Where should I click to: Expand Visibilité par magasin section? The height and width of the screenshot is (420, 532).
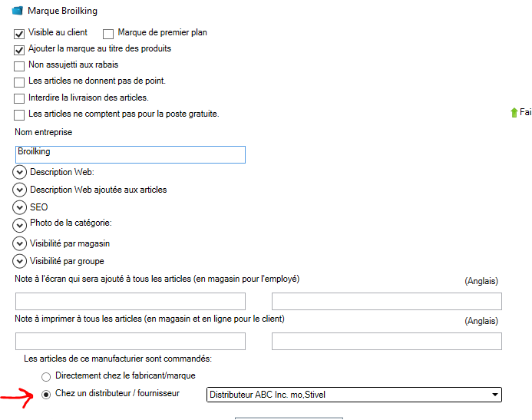tap(19, 243)
